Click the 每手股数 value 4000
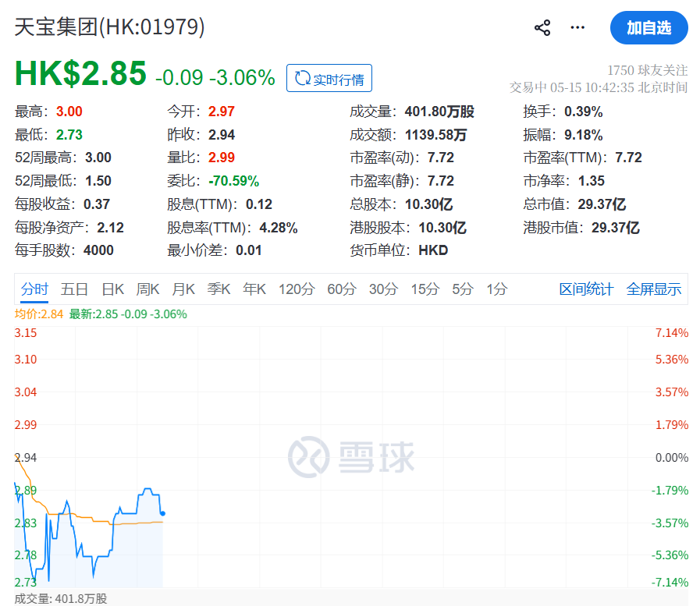This screenshot has width=700, height=606. coord(98,250)
